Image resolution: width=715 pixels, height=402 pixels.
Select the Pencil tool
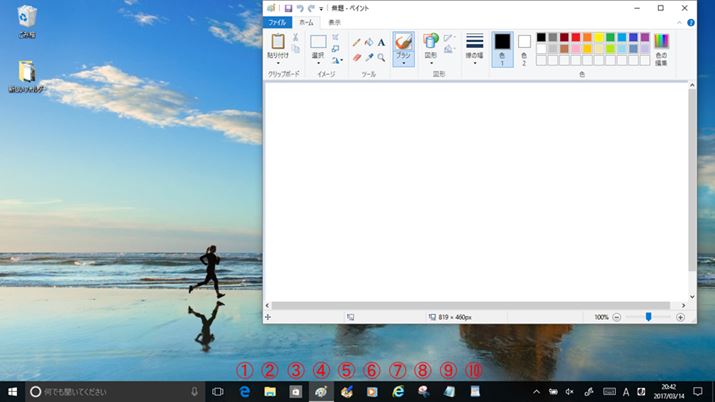pos(357,43)
